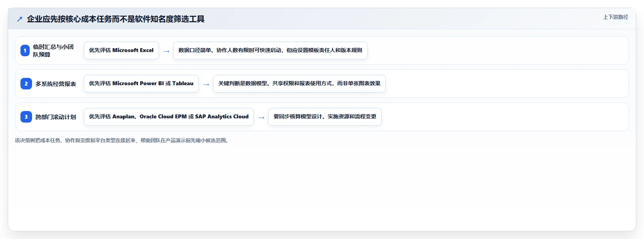
Task: Click the 关键判断是数据模型 result box
Action: [x=299, y=84]
